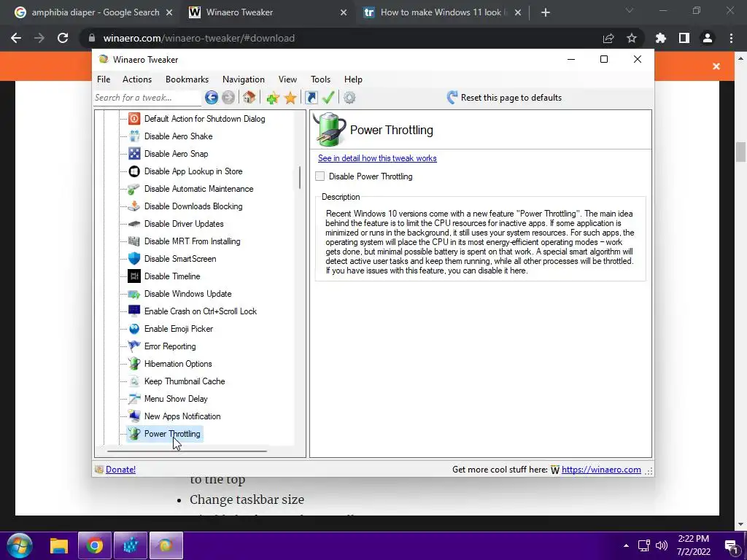Open the Tools menu
This screenshot has width=747, height=560.
(x=321, y=79)
